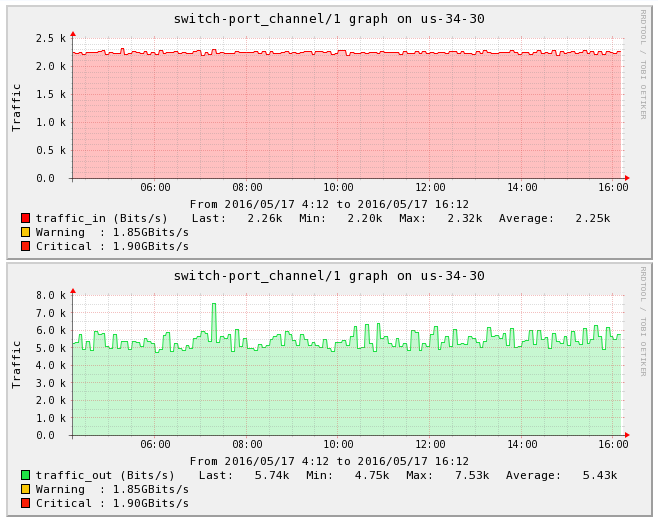Screen dimensions: 658x519
Task: Click the 10:00 time label on the top graph
Action: [x=338, y=187]
